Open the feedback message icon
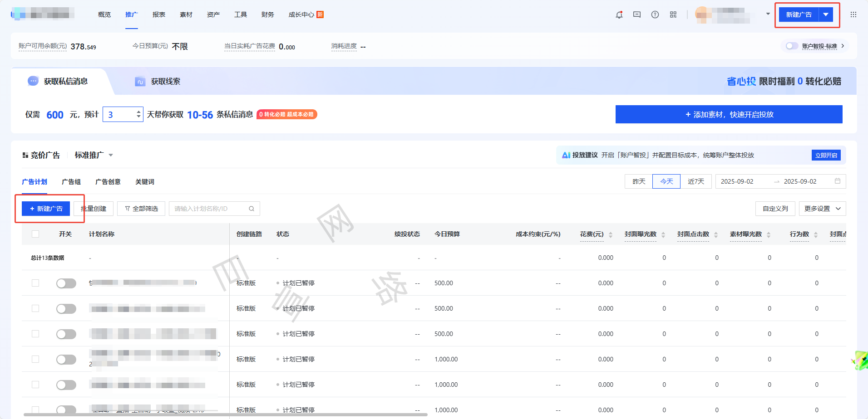 (x=637, y=15)
